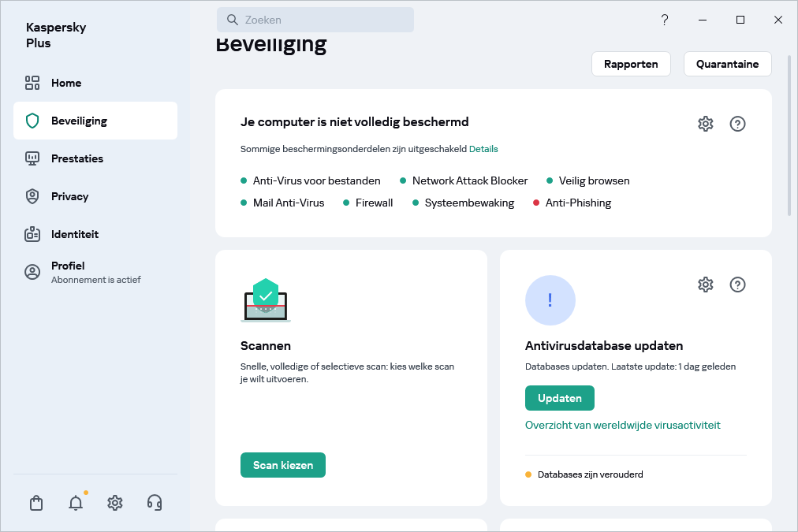Viewport: 798px width, 532px height.
Task: Open help for protection status card
Action: tap(737, 124)
